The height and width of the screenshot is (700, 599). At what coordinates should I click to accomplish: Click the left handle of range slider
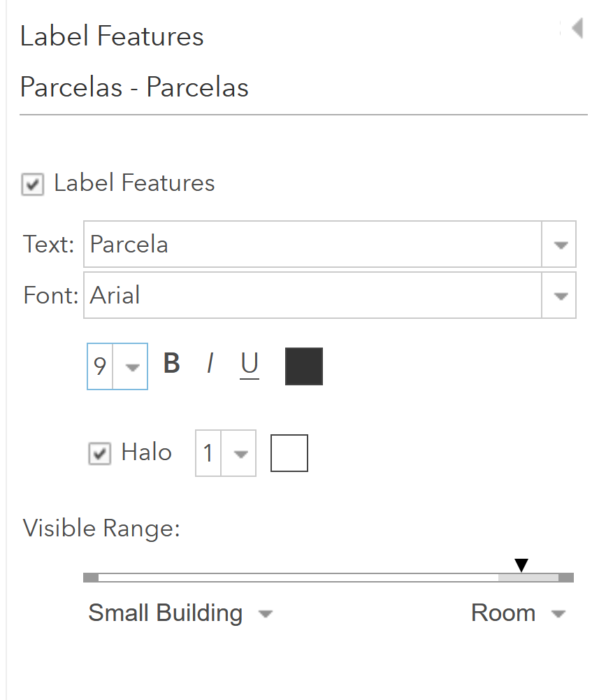(91, 578)
